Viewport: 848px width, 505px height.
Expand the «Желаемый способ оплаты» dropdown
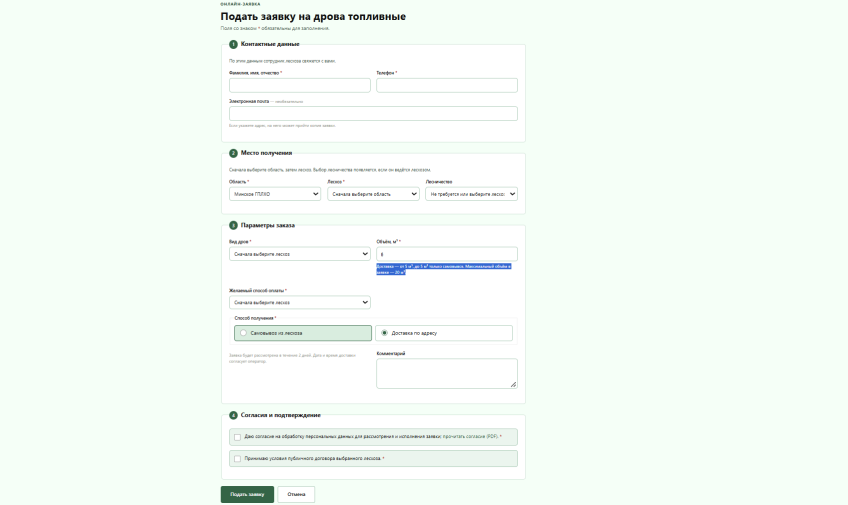(x=300, y=302)
